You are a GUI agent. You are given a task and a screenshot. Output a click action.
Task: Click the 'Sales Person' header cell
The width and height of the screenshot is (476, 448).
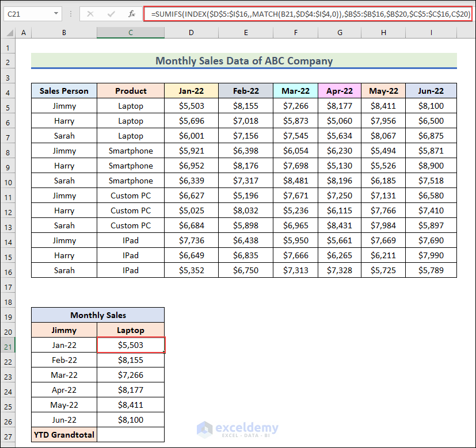point(64,91)
